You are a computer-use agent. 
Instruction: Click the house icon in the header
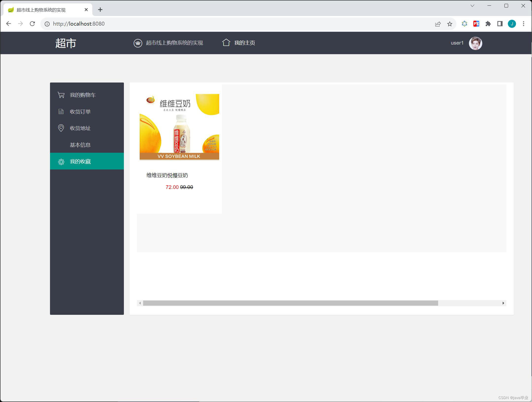[226, 43]
